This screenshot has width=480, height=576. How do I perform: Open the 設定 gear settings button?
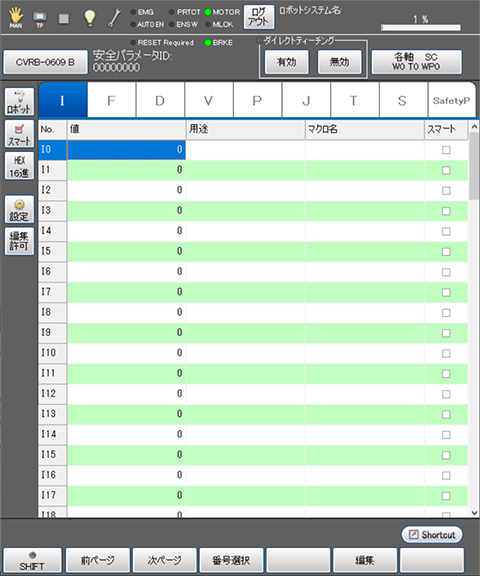[x=19, y=209]
